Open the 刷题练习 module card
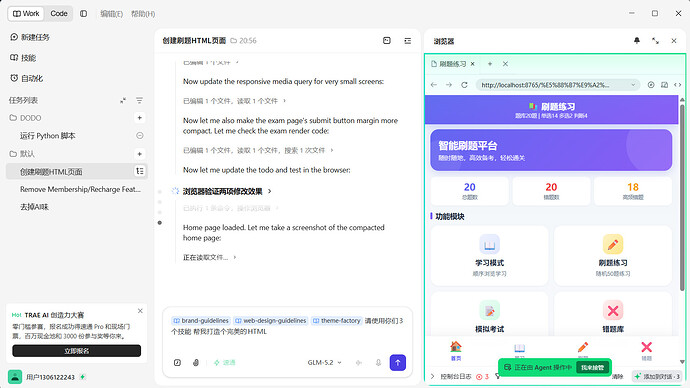690x388 pixels. coord(613,256)
